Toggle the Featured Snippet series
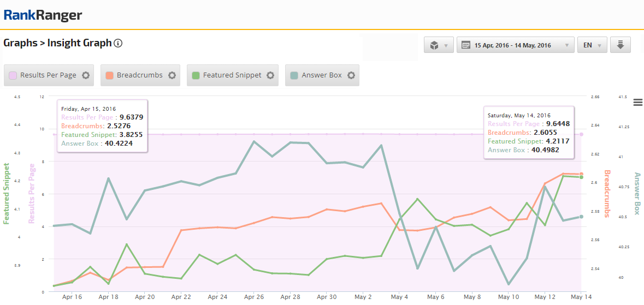This screenshot has height=305, width=644. 232,75
